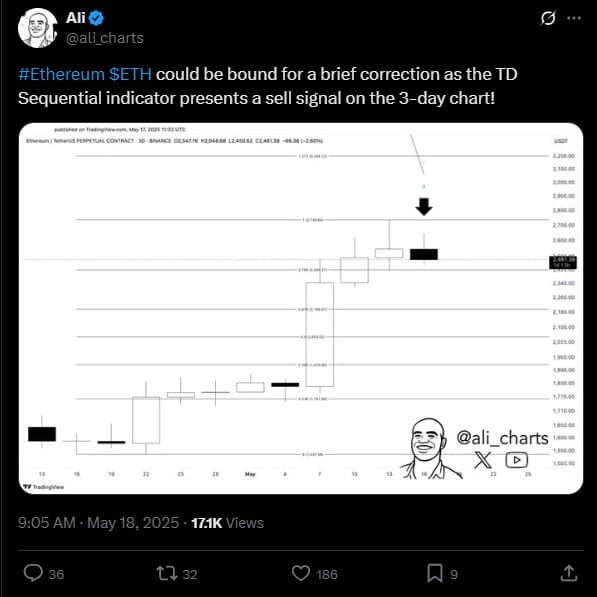Screen dimensions: 597x597
Task: Click the X logo in the chart watermark
Action: [483, 460]
